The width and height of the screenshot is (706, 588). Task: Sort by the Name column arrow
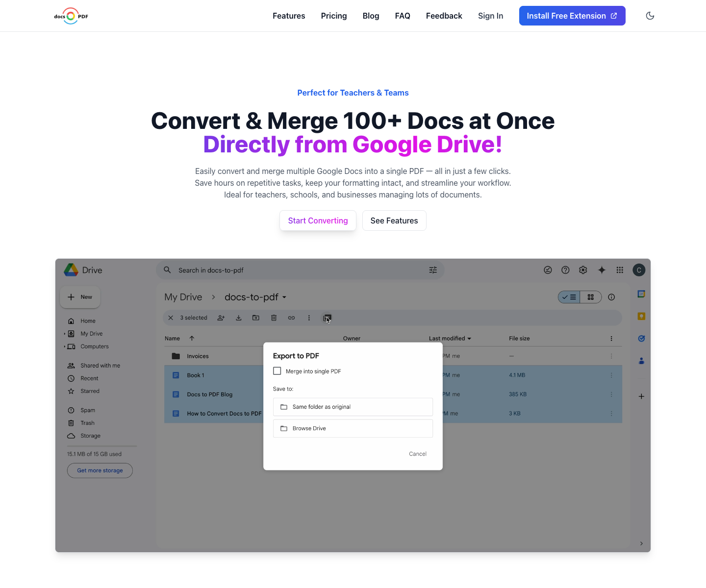(192, 338)
